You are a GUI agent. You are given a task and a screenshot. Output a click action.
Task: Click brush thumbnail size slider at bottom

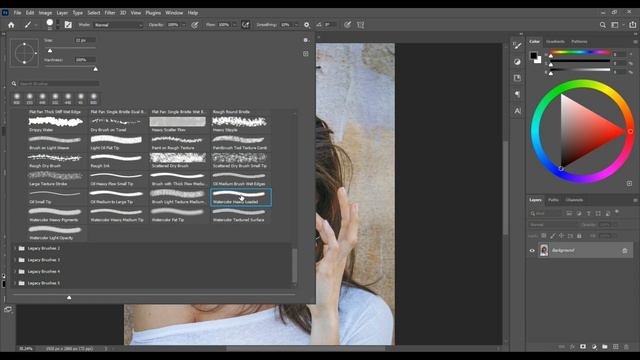tap(69, 298)
